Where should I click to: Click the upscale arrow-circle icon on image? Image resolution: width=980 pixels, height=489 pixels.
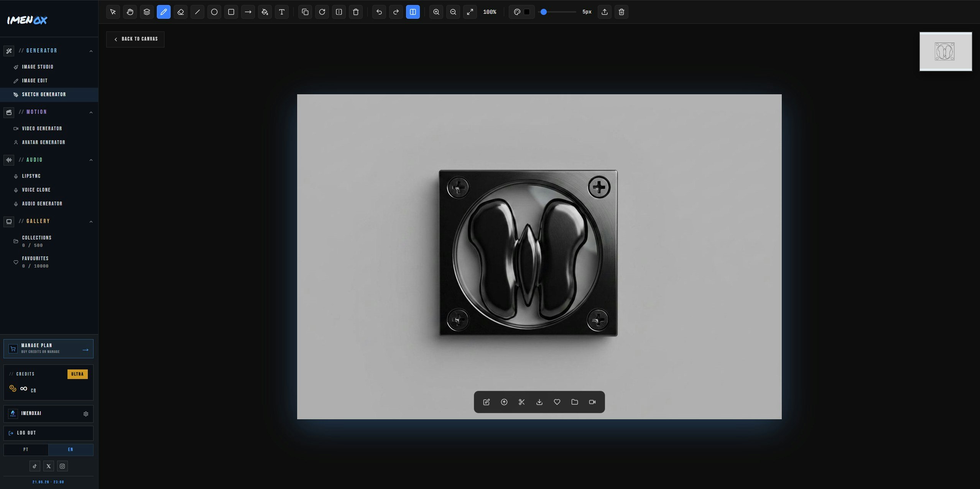[x=504, y=402]
